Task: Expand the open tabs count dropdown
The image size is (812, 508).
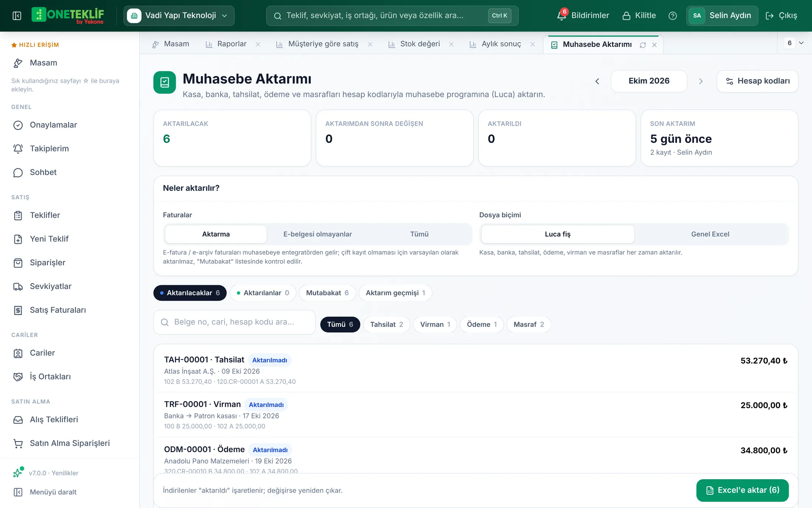Action: point(795,43)
